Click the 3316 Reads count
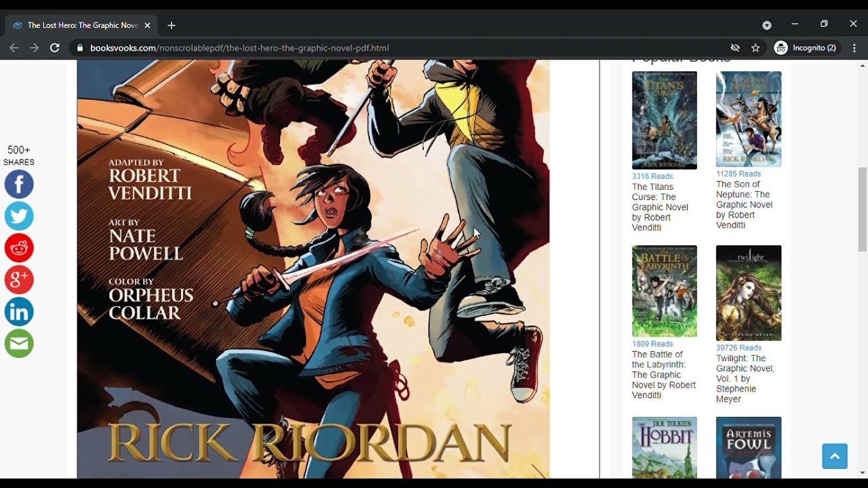Viewport: 868px width, 488px height. coord(652,176)
